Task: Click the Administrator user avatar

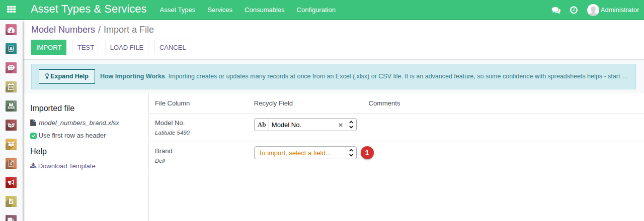Action: click(593, 10)
